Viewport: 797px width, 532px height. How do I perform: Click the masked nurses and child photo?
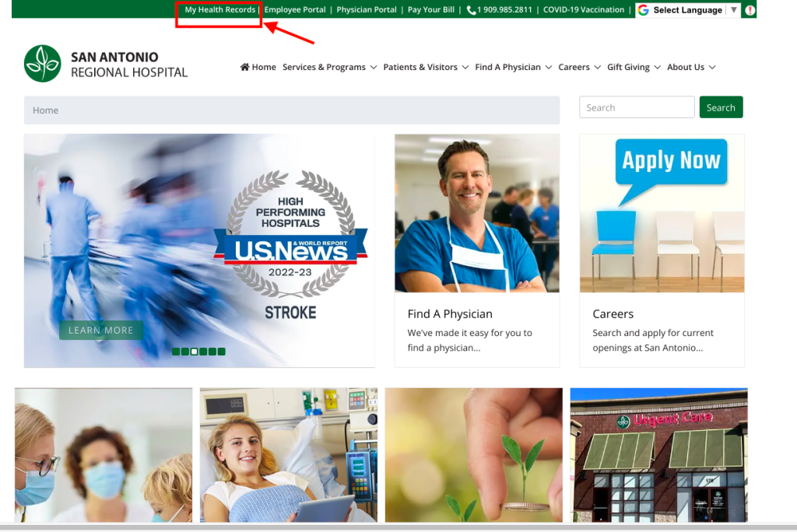[104, 455]
